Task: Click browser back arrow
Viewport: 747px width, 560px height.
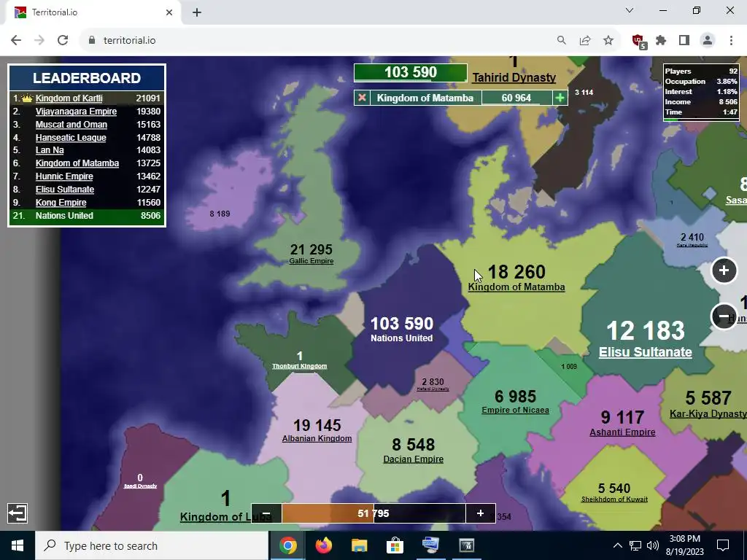Action: click(16, 41)
